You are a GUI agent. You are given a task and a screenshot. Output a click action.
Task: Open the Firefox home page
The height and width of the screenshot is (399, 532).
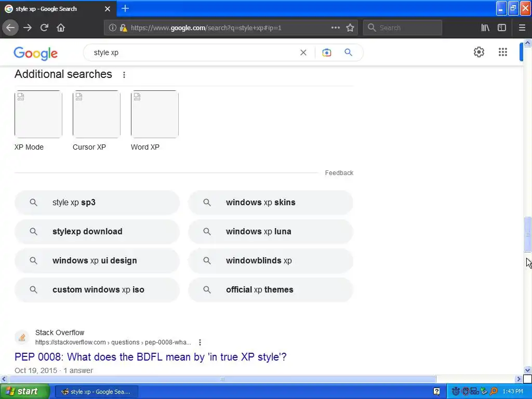(61, 28)
